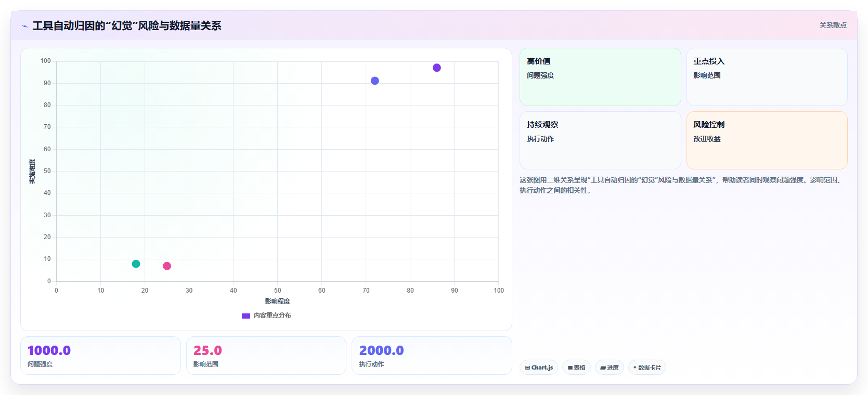Click the purple scatter point near 86
This screenshot has width=868, height=395.
(x=437, y=68)
